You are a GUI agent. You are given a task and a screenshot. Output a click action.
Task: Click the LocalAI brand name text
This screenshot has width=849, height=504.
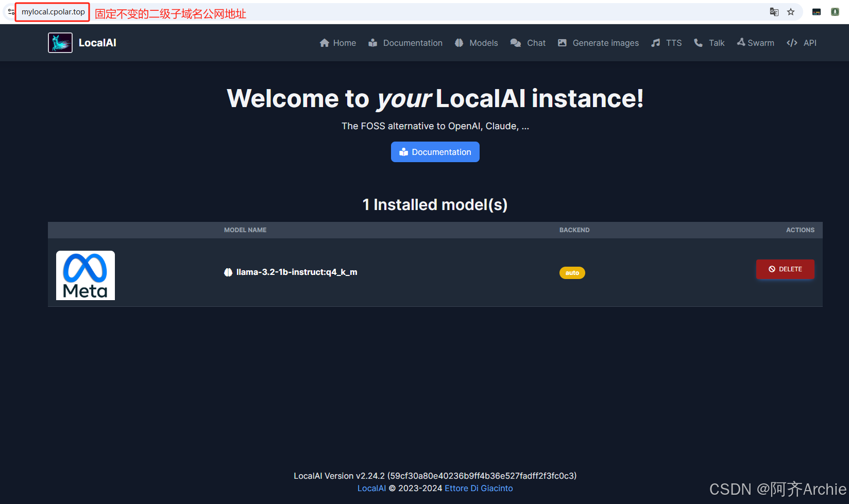coord(97,43)
